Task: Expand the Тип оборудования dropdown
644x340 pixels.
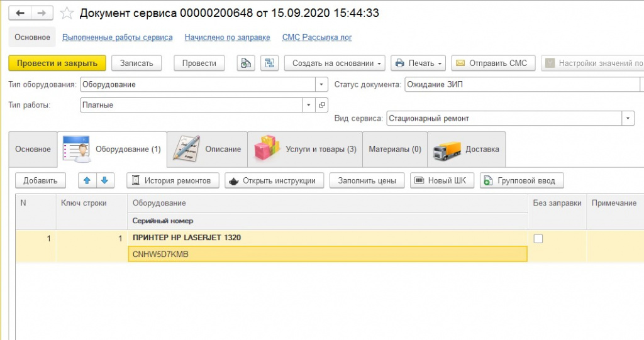Action: pos(321,85)
